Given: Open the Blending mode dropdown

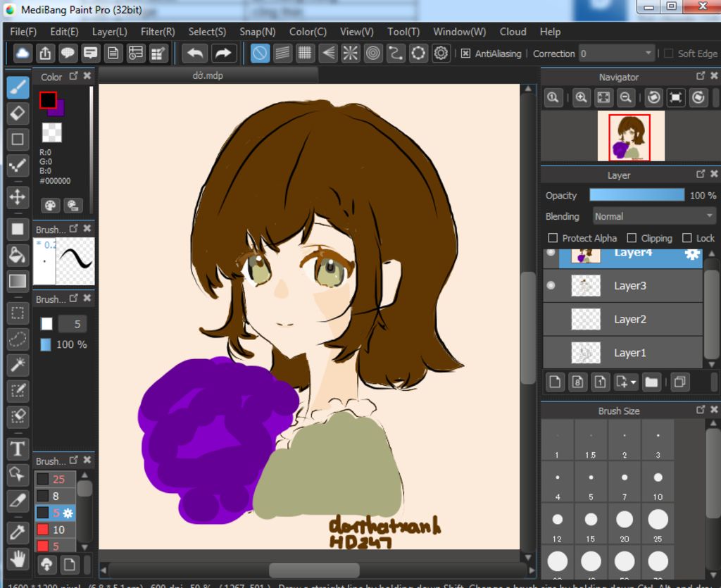Looking at the screenshot, I should coord(654,216).
